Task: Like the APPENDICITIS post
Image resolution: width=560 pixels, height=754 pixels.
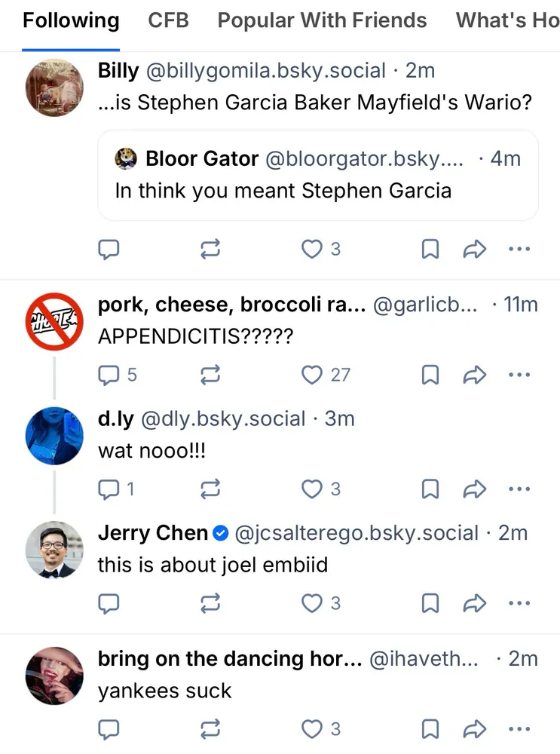Action: (312, 375)
